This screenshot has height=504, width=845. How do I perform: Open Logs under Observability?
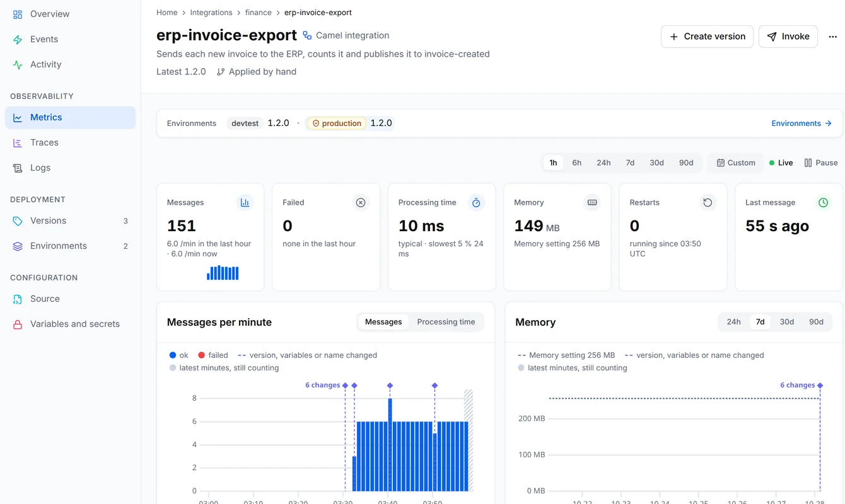click(70, 168)
